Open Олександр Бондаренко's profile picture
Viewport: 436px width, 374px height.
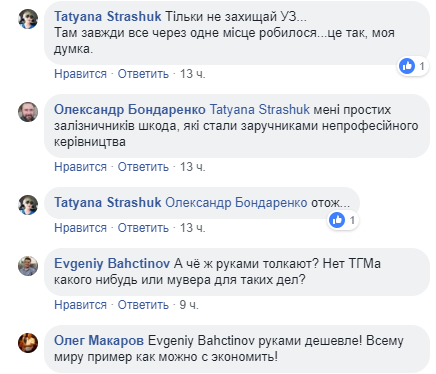coord(28,112)
